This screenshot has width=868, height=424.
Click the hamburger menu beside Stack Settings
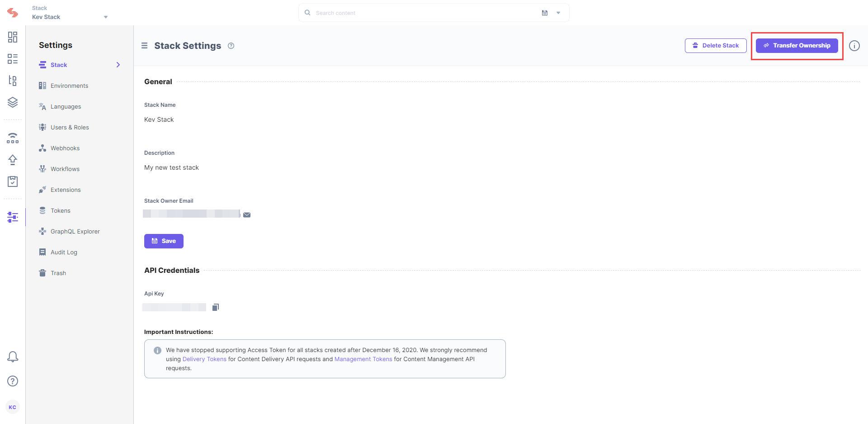coord(145,46)
